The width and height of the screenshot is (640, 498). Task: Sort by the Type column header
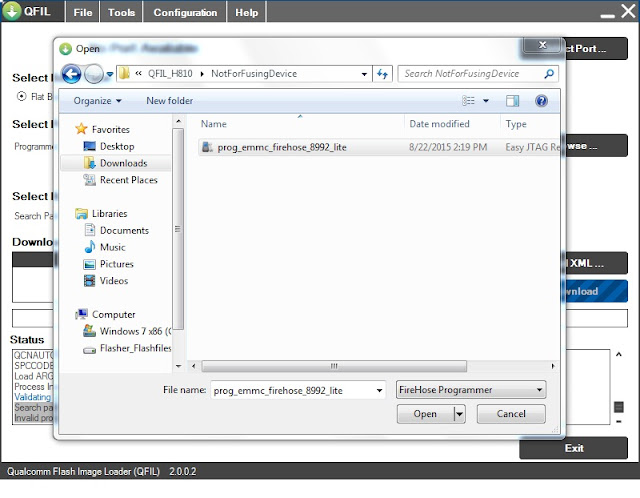[516, 124]
